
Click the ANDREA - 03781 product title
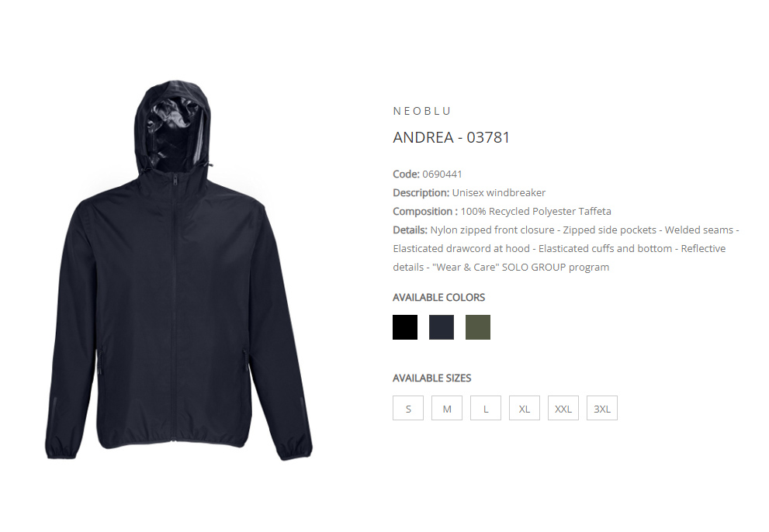click(451, 137)
